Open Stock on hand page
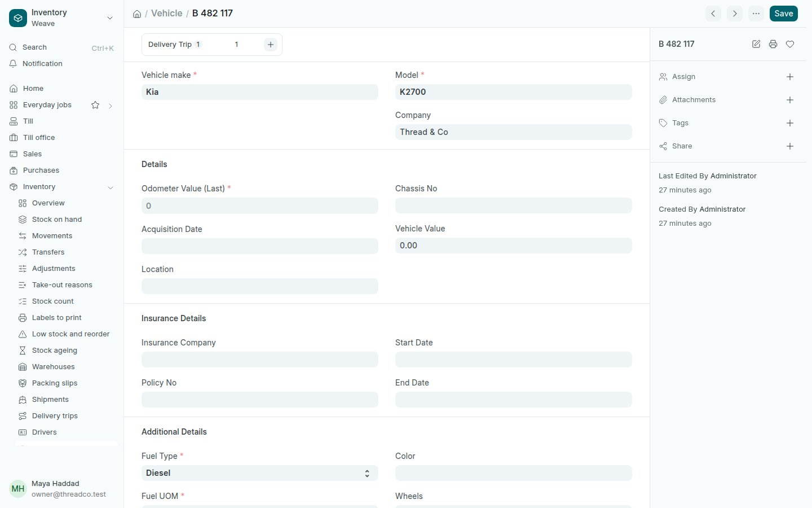This screenshot has width=812, height=508. (x=66, y=220)
